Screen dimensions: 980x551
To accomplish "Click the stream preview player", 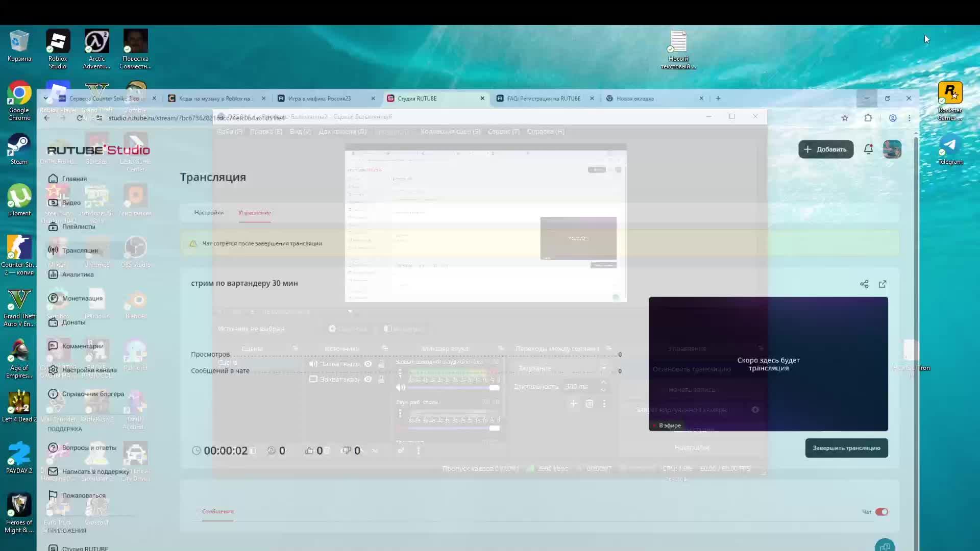I will point(768,364).
